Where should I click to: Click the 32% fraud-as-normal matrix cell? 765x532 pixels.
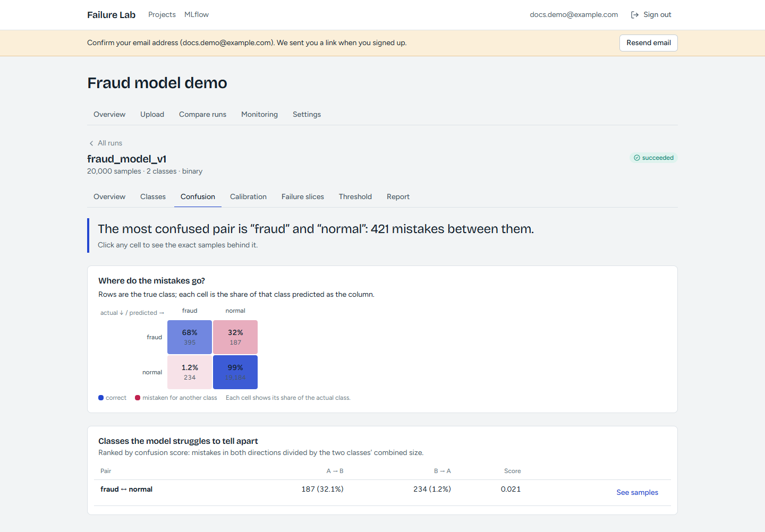point(235,337)
